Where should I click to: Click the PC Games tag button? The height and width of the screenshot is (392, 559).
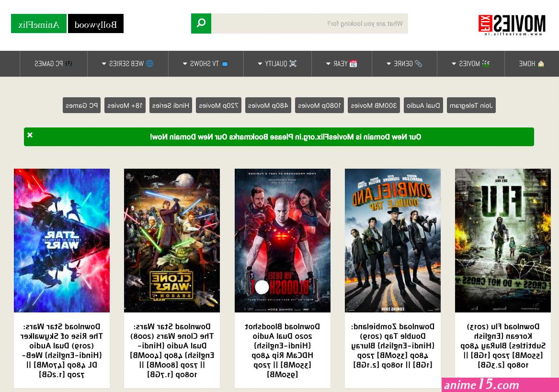(x=81, y=105)
